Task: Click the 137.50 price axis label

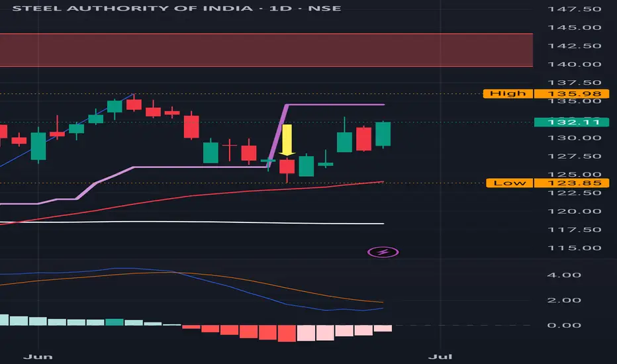Action: click(575, 83)
